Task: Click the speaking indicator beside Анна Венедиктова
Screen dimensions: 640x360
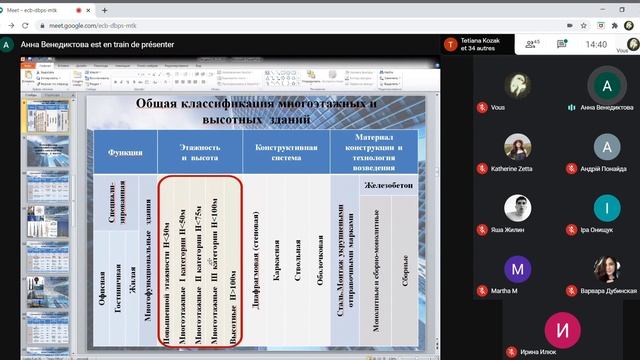Action: click(x=571, y=107)
